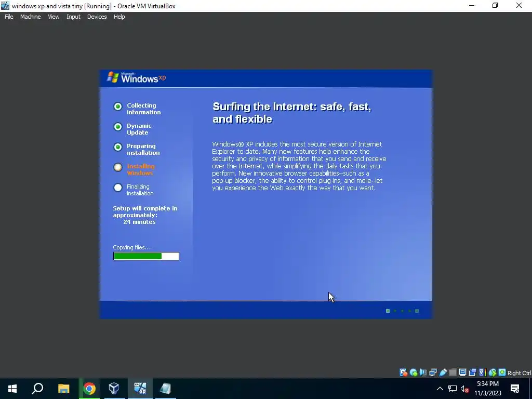The image size is (532, 399).
Task: Show hidden system tray icons
Action: [x=440, y=389]
